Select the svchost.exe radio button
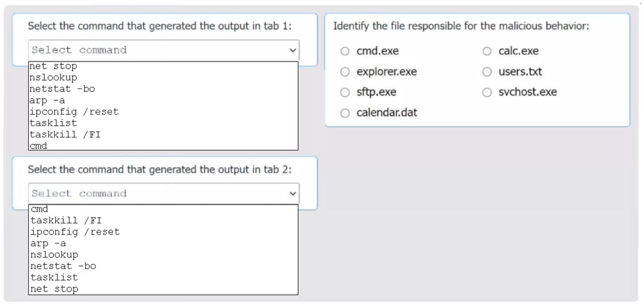This screenshot has width=644, height=307. (486, 92)
